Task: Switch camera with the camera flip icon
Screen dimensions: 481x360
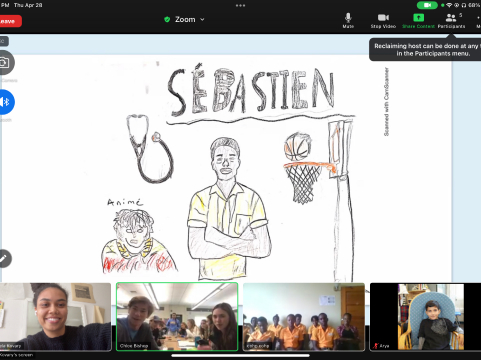Action: tap(5, 62)
